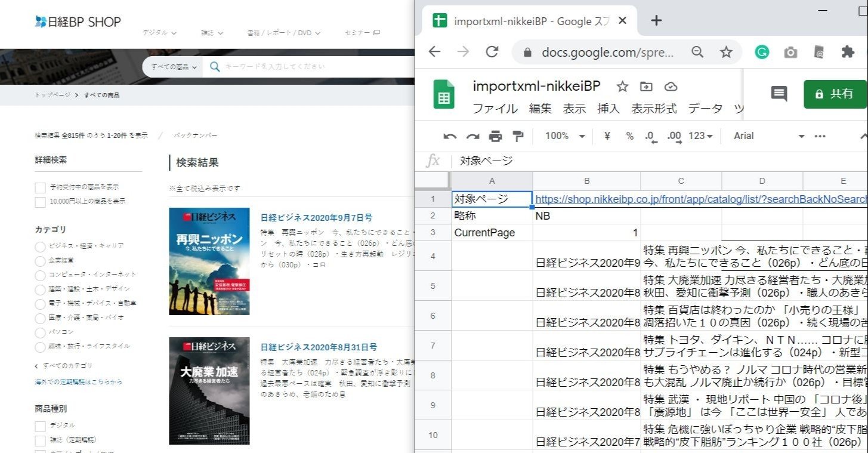
Task: Check the デジタル option under 商品種別
Action: [39, 426]
